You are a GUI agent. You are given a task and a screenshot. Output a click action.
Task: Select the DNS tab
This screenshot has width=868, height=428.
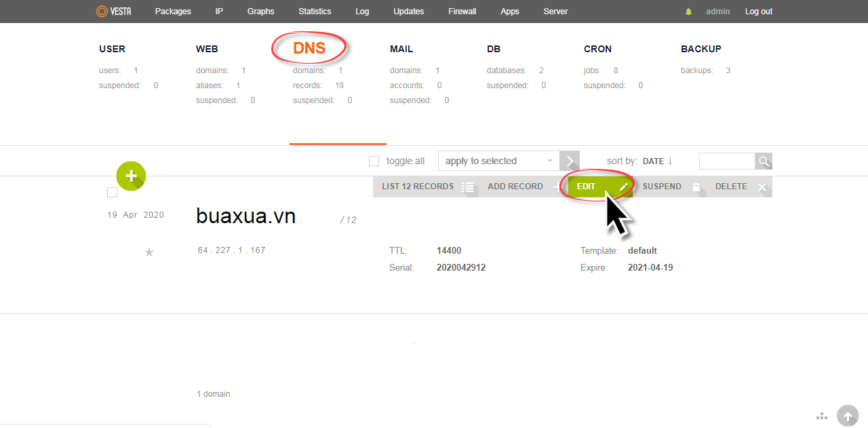click(x=309, y=48)
